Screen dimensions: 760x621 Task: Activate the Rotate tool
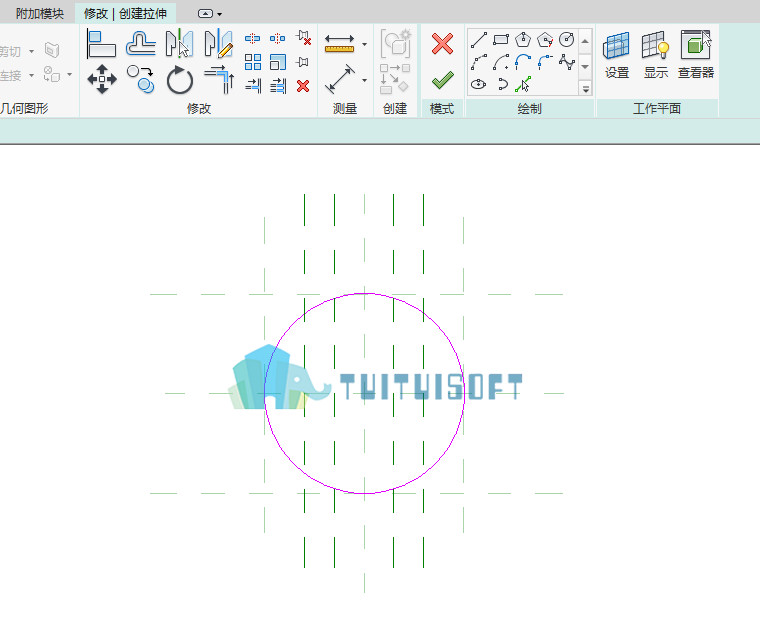[179, 80]
